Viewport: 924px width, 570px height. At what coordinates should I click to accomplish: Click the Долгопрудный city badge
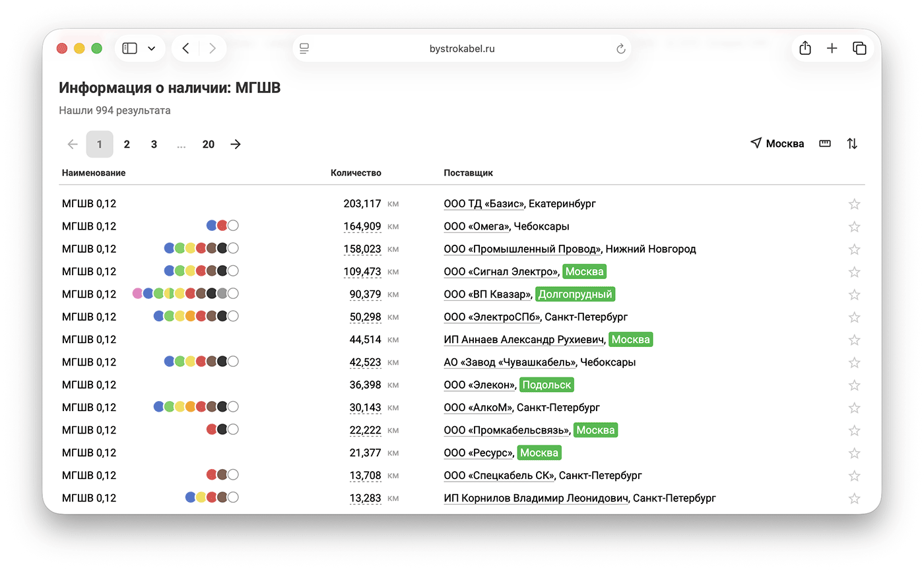576,294
